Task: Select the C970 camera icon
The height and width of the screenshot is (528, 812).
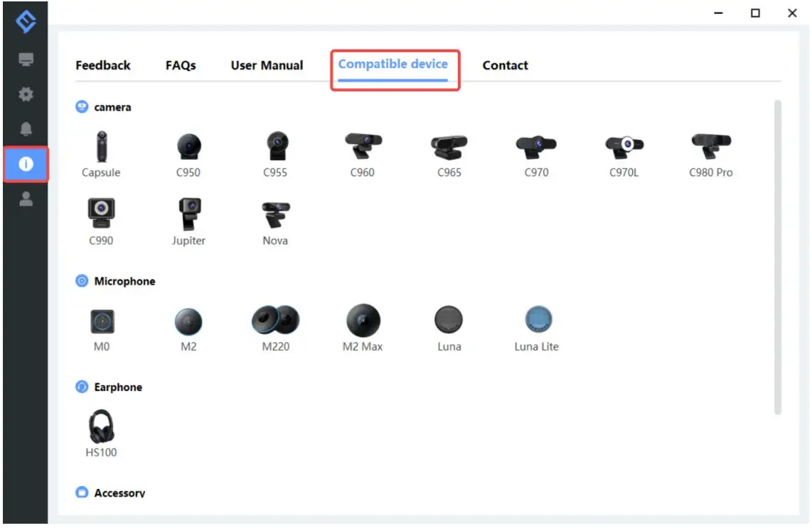Action: click(536, 148)
